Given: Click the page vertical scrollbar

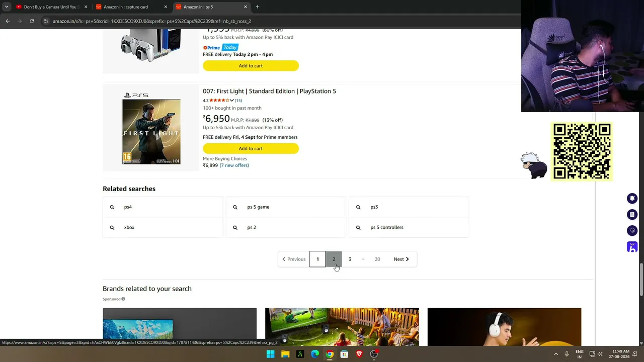Looking at the screenshot, I should pos(641,279).
